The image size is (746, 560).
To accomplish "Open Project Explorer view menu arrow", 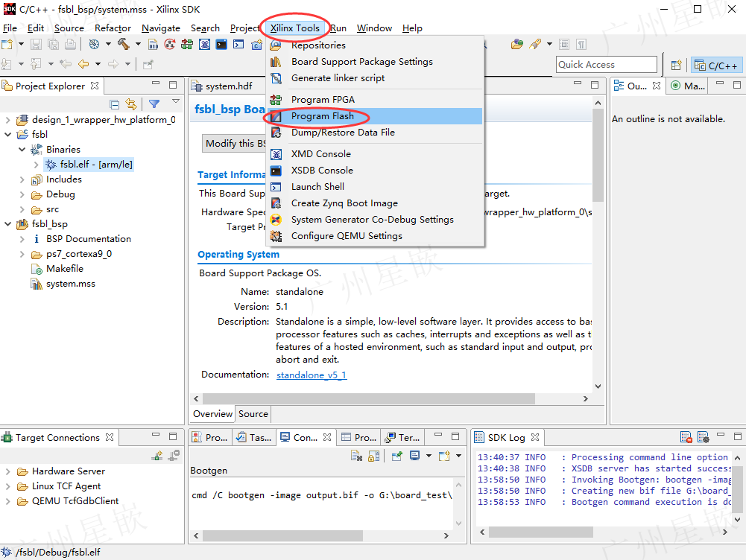I will point(176,101).
